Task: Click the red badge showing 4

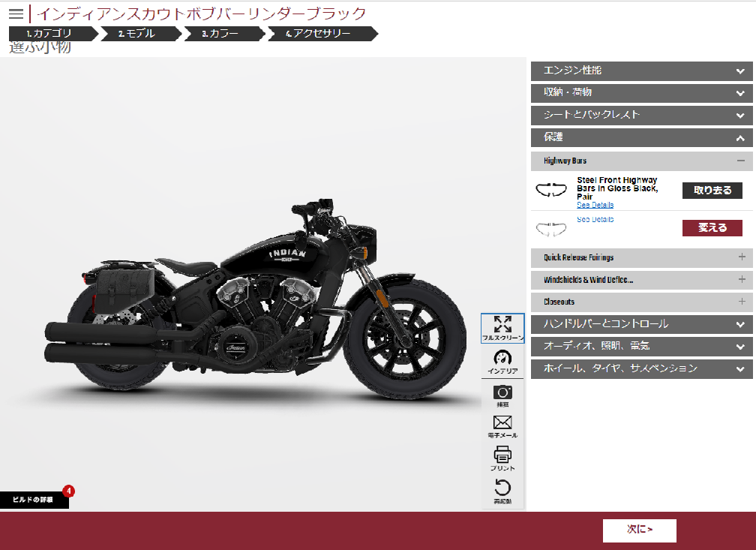Action: [x=68, y=491]
